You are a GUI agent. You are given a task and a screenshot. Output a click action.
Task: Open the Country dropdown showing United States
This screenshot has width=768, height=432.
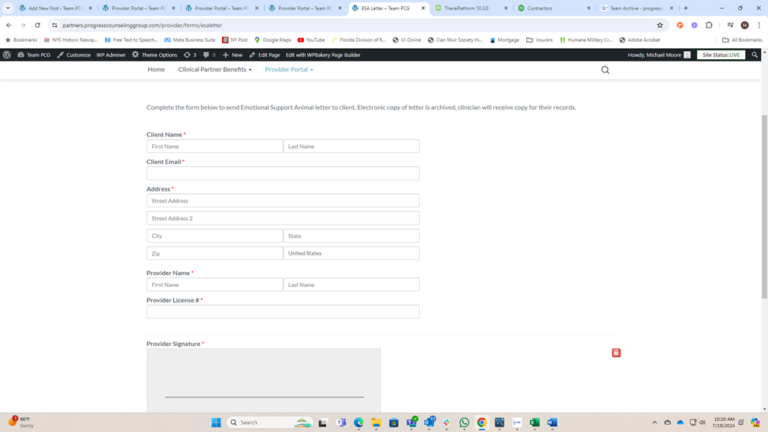tap(351, 254)
